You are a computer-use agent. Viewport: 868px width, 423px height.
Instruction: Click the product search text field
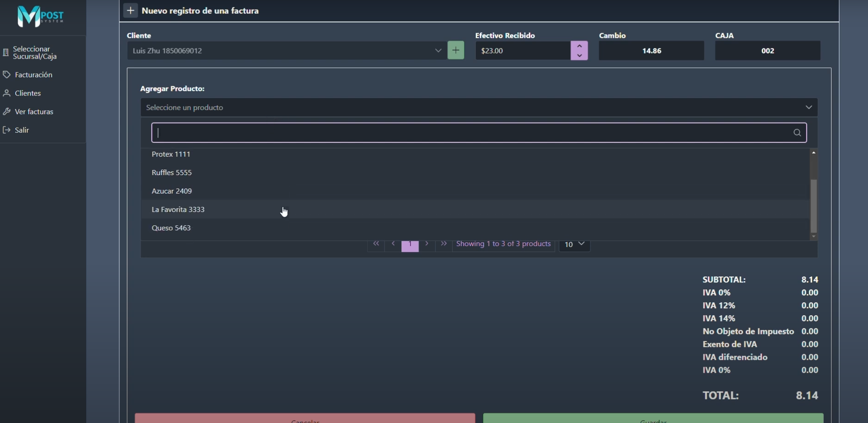point(470,133)
